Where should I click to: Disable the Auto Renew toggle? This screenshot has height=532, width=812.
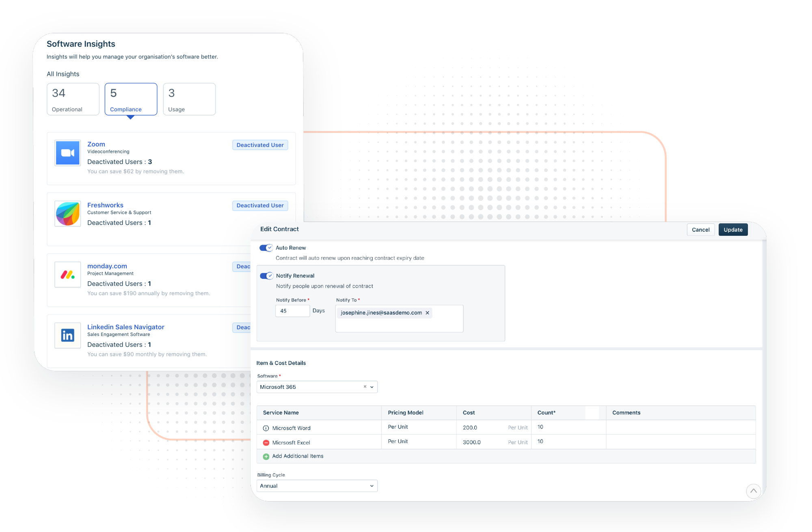coord(266,248)
